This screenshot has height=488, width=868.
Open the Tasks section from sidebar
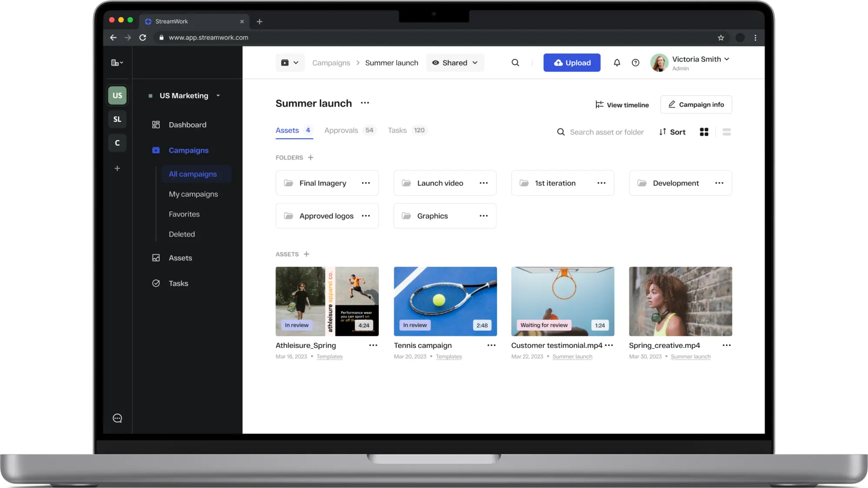click(178, 283)
